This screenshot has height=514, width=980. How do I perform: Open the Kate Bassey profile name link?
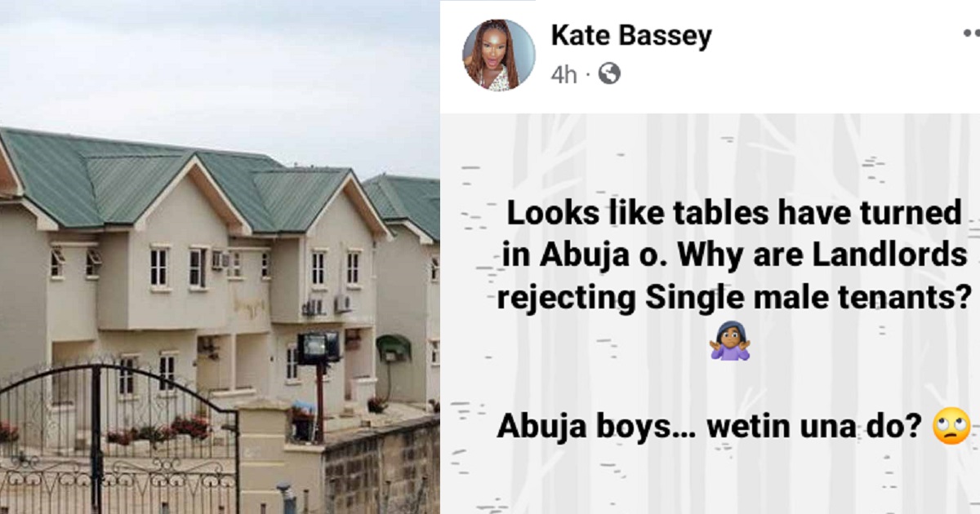pos(631,35)
